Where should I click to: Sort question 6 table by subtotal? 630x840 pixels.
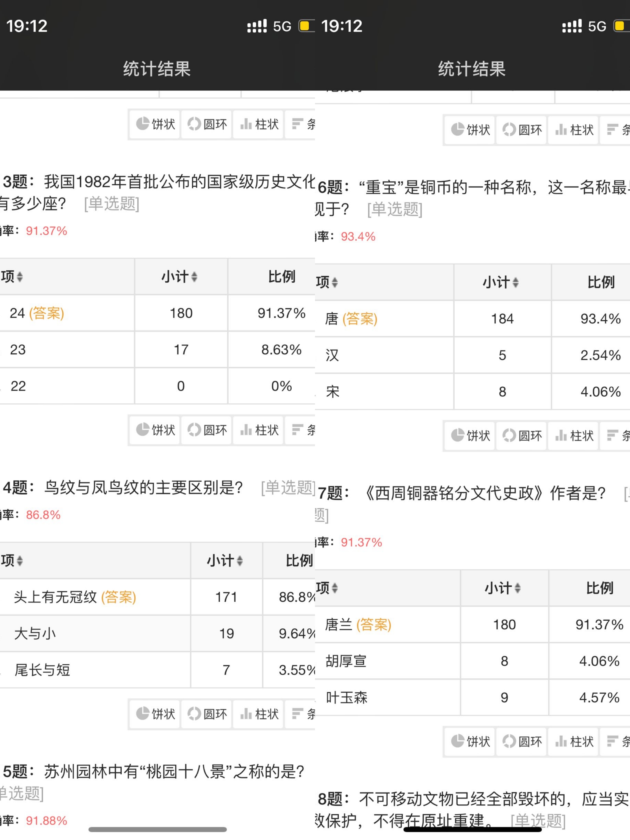[501, 283]
